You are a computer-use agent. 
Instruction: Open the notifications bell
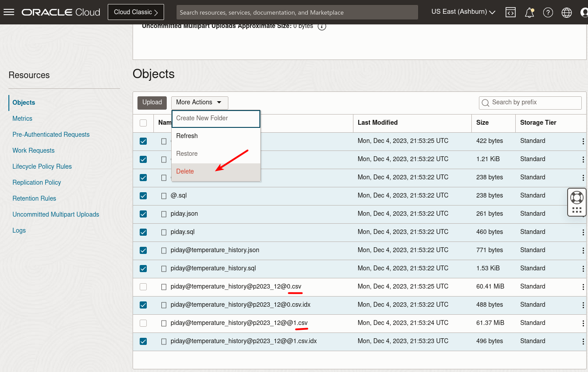tap(529, 12)
